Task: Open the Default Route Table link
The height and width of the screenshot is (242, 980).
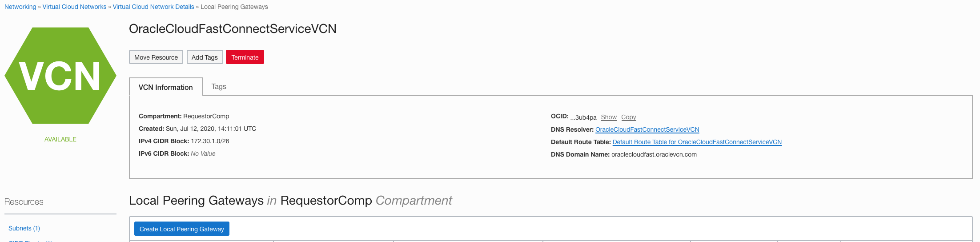Action: click(697, 142)
